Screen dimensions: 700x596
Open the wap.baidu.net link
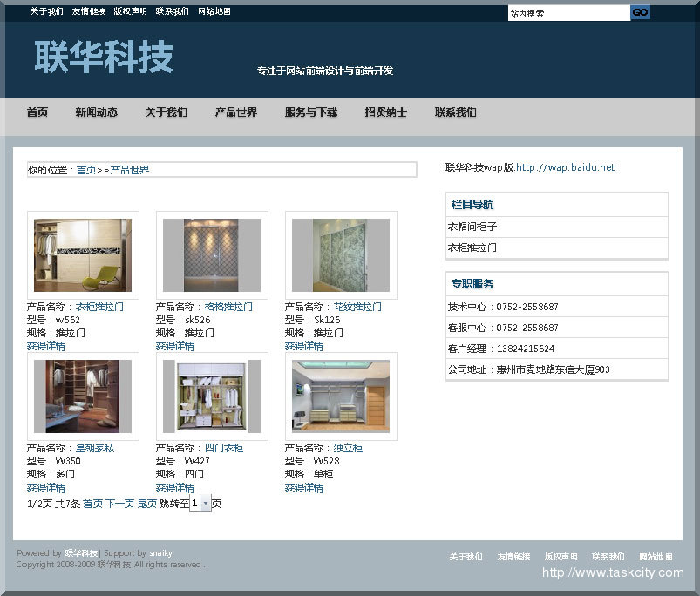pos(565,167)
